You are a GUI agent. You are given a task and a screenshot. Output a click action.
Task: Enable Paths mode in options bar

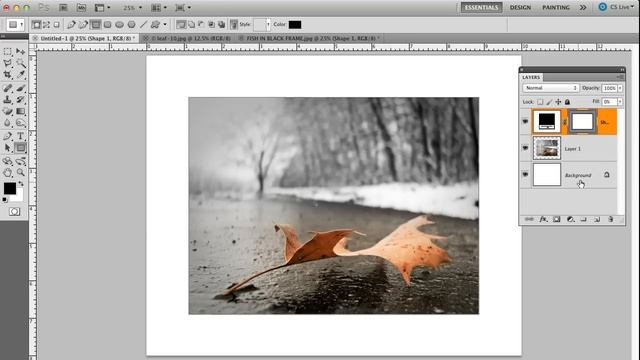click(x=47, y=24)
